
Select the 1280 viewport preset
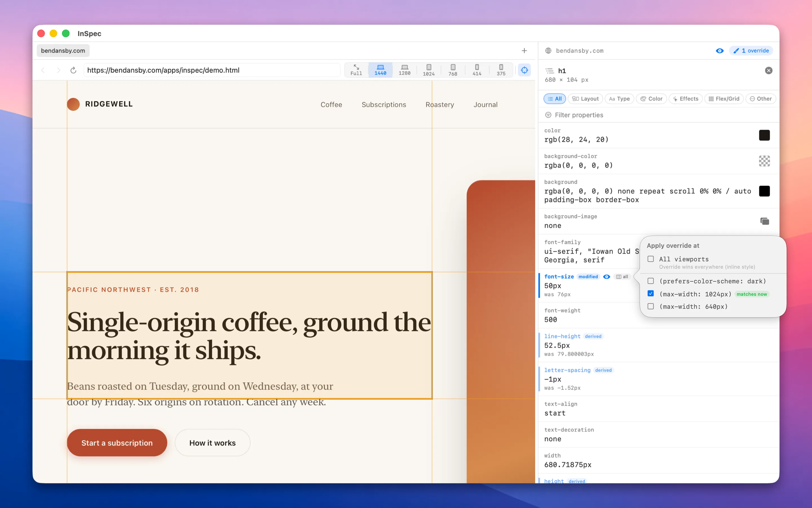[404, 70]
